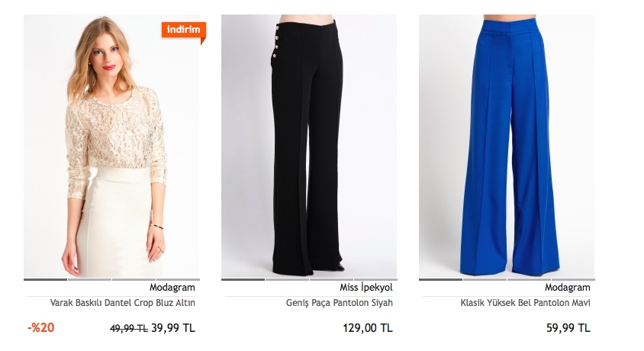This screenshot has height=351, width=644.
Task: Open the black wide-leg trousers photo
Action: pyautogui.click(x=309, y=147)
